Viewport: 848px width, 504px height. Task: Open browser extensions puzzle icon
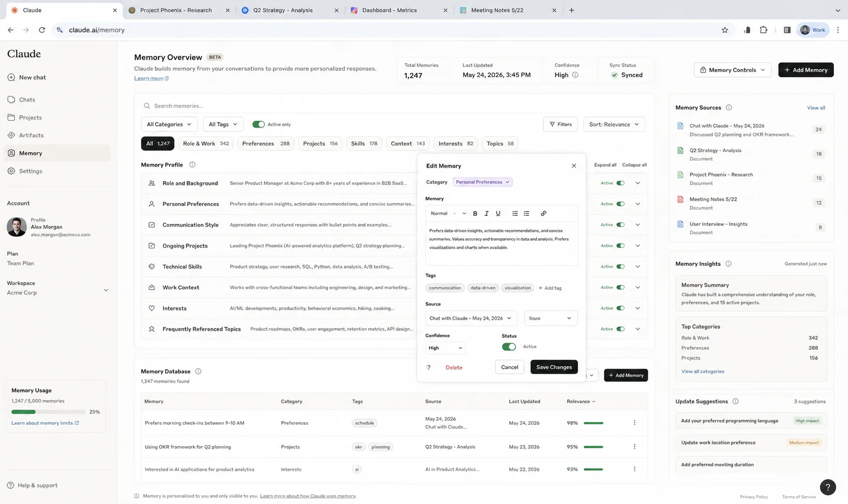point(764,30)
